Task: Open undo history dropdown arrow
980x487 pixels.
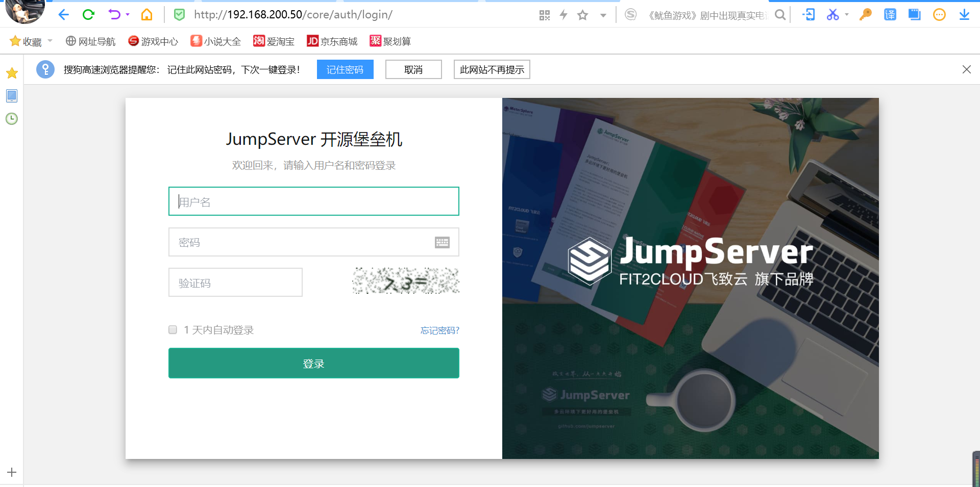Action: [x=128, y=15]
